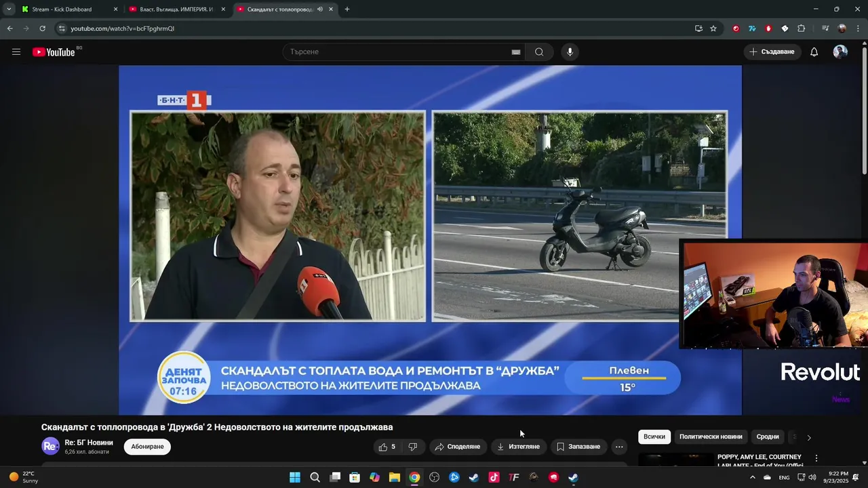This screenshot has height=488, width=868.
Task: Select the Всички filter chip
Action: (654, 437)
